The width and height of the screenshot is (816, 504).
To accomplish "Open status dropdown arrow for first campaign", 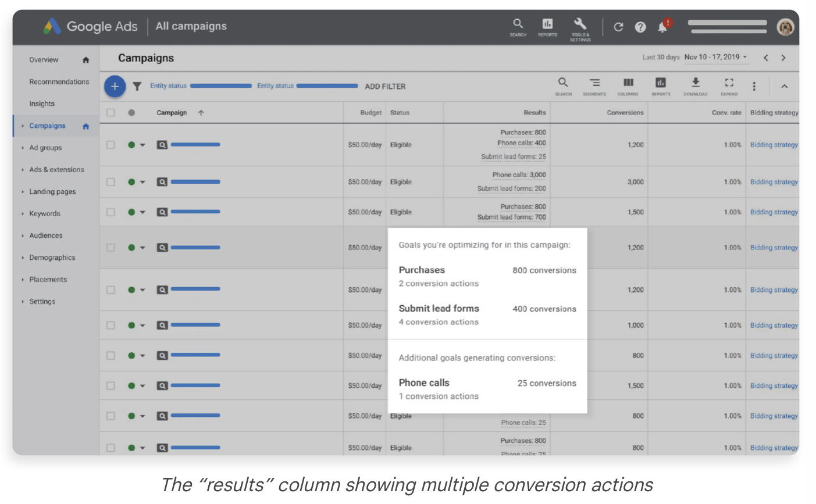I will [142, 145].
